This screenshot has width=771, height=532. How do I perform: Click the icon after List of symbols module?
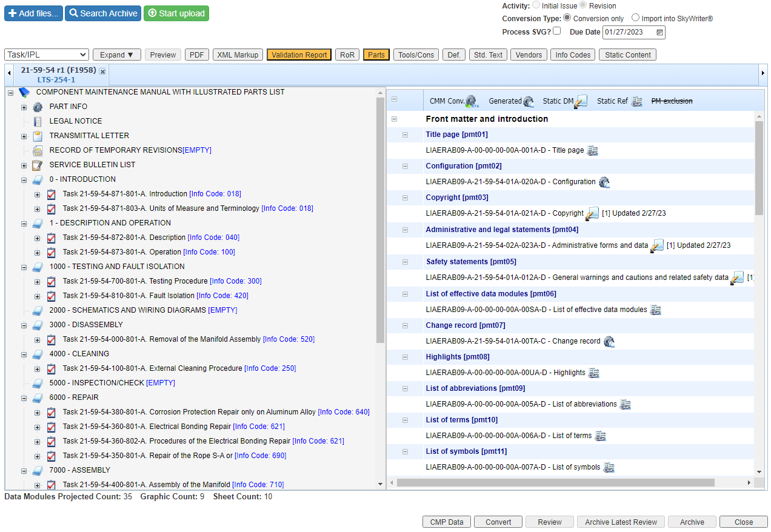click(609, 467)
